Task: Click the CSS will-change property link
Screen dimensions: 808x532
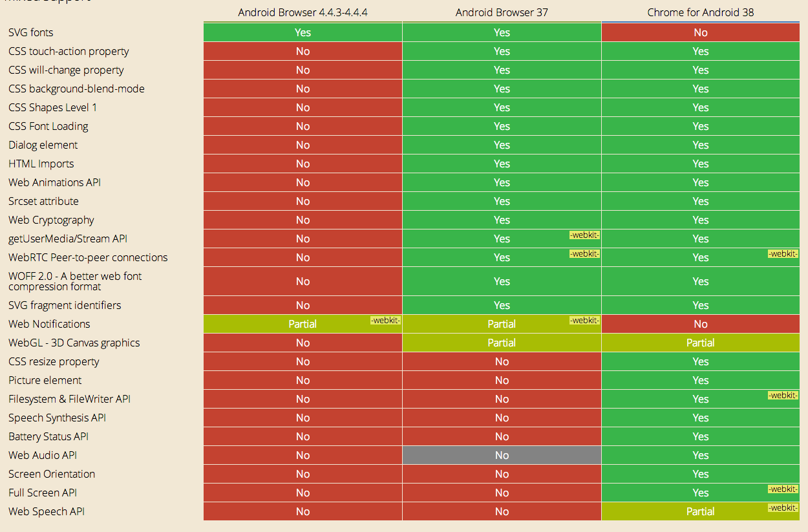Action: (66, 70)
